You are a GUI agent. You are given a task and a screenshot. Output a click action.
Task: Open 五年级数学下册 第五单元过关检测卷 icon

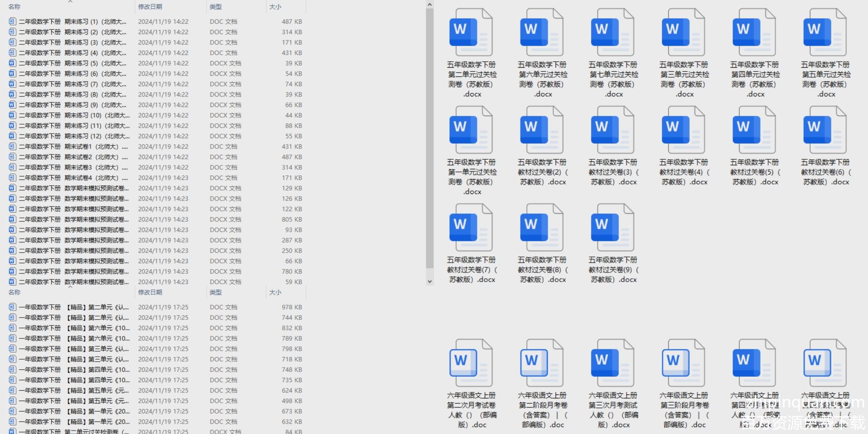pos(825,33)
